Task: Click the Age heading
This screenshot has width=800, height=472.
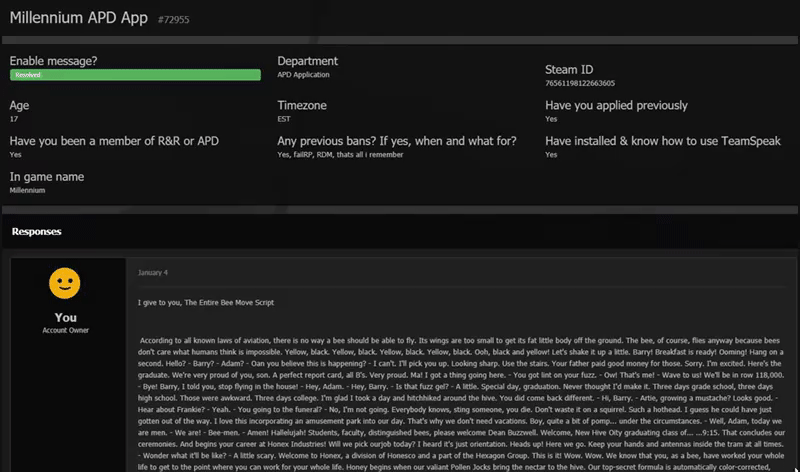Action: pos(19,106)
